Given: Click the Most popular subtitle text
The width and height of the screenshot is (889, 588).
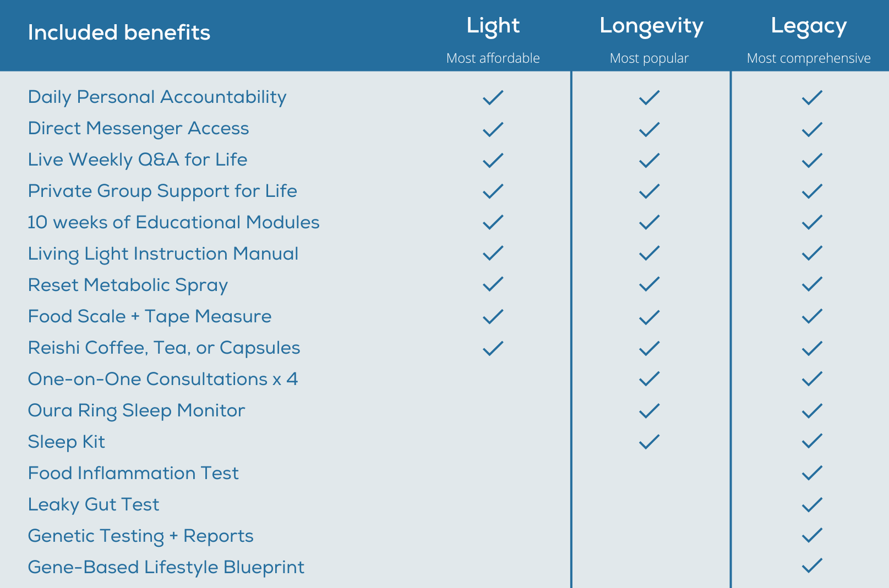Looking at the screenshot, I should pos(649,58).
